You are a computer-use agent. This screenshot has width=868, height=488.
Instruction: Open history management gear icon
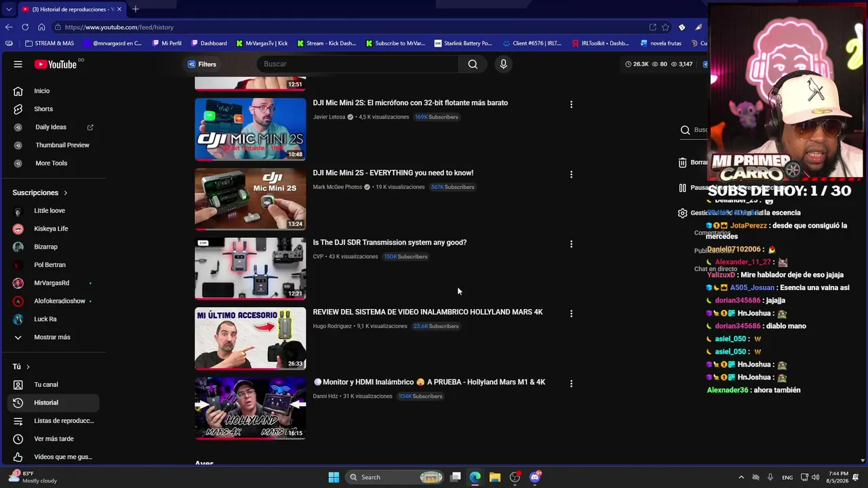683,213
